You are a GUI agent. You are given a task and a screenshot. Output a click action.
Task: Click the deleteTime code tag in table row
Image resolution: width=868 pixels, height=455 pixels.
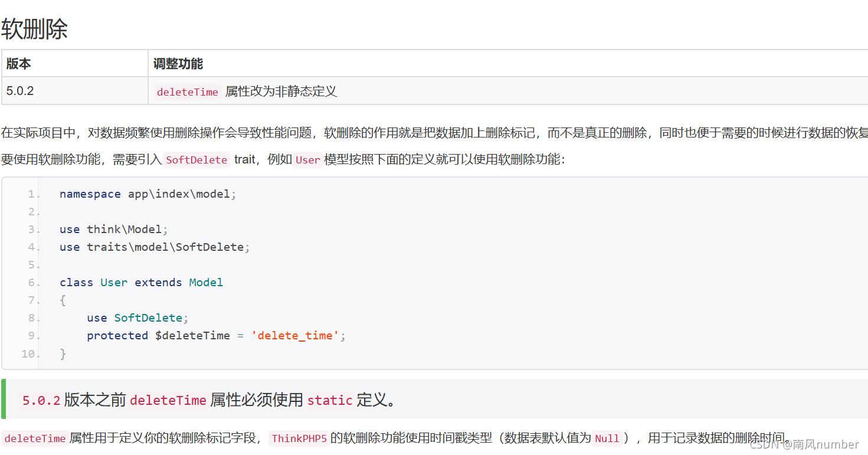188,91
